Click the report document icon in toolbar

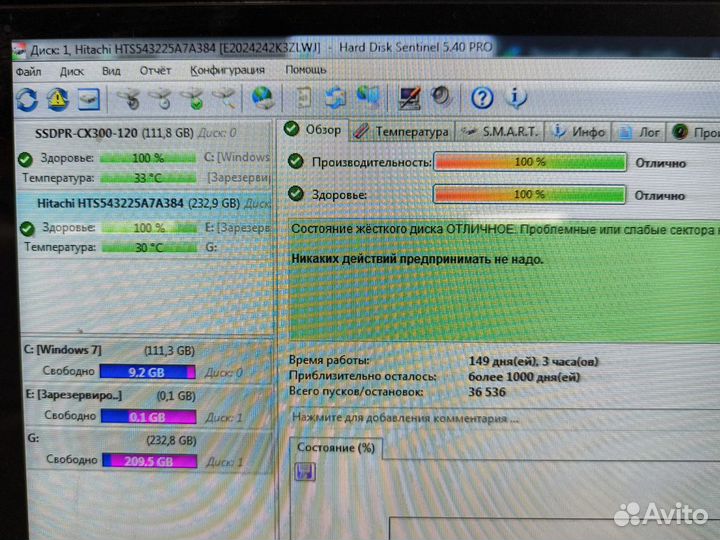[304, 98]
